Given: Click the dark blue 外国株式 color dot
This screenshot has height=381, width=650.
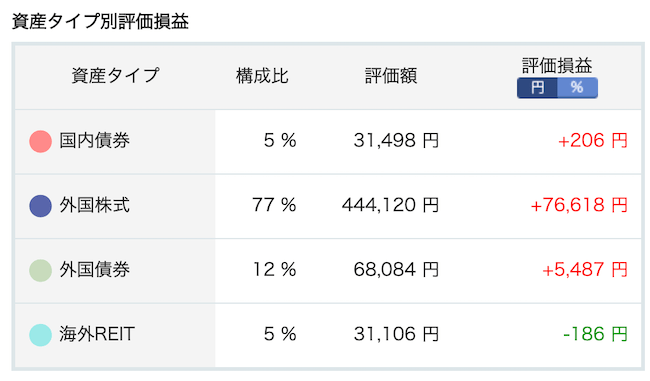Looking at the screenshot, I should pyautogui.click(x=41, y=206).
